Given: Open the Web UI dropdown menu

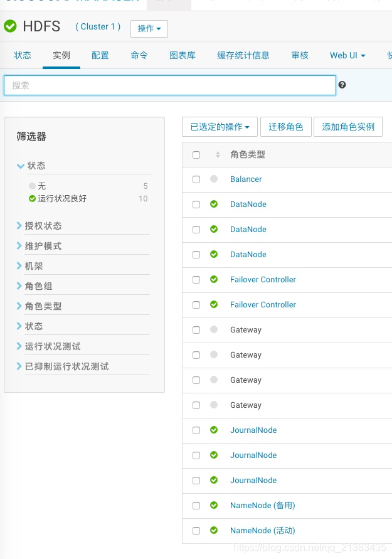Looking at the screenshot, I should [x=347, y=55].
